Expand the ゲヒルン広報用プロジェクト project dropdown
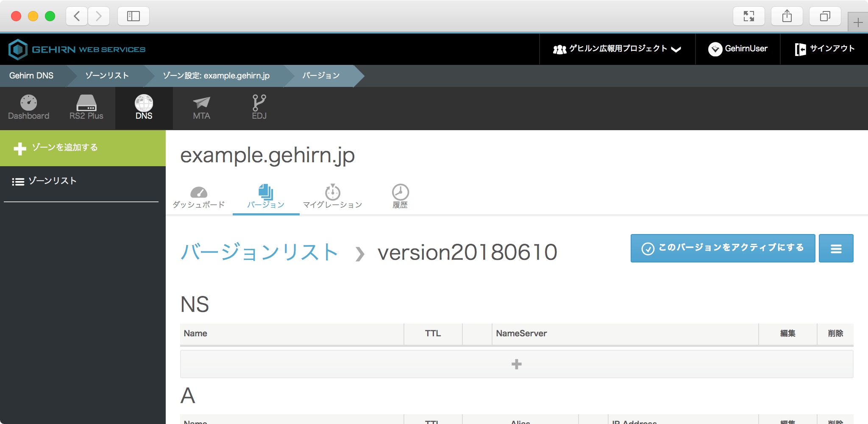The width and height of the screenshot is (868, 424). tap(617, 49)
